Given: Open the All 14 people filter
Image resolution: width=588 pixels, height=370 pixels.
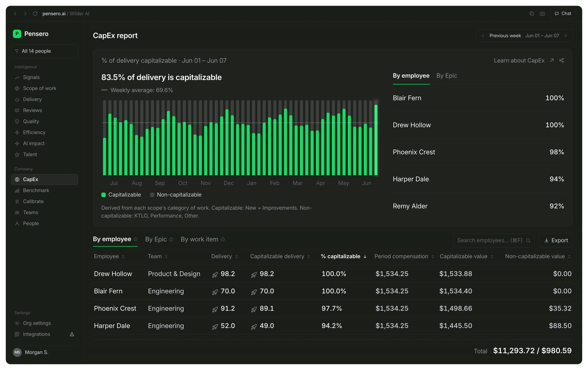Looking at the screenshot, I should point(44,51).
